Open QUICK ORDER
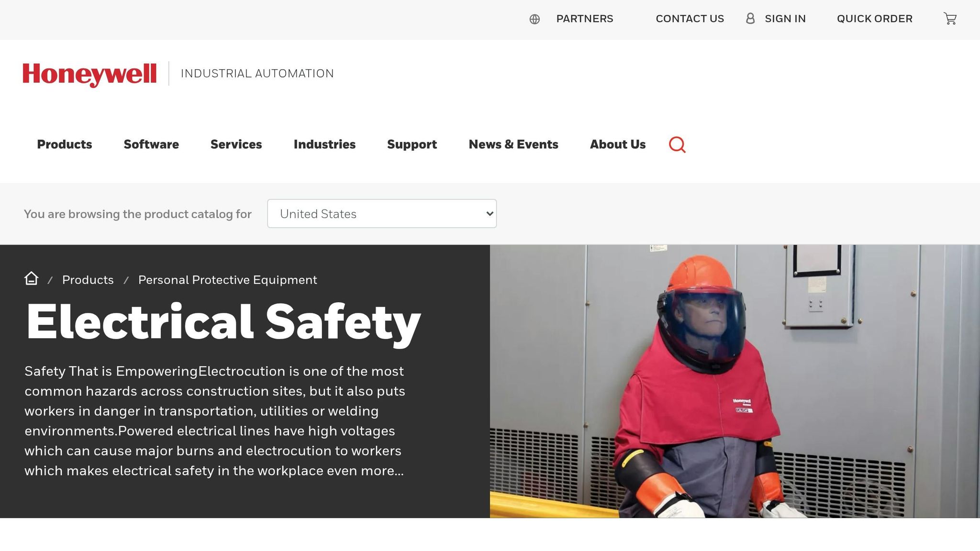This screenshot has height=551, width=980. point(875,19)
